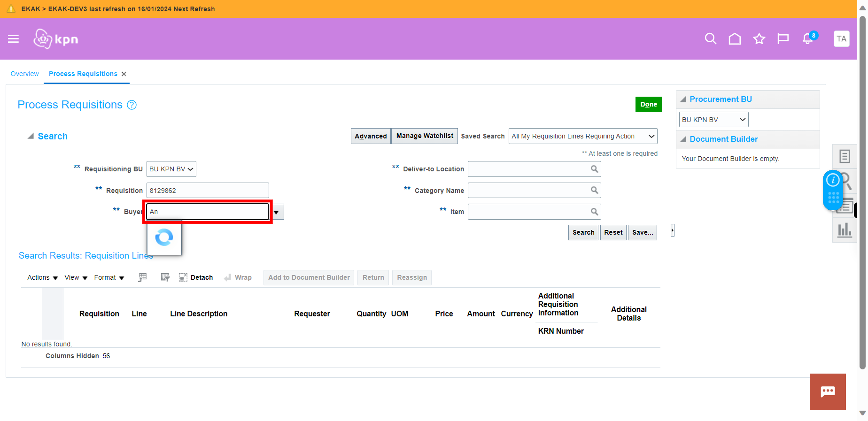Go to Home via house icon

tap(735, 39)
